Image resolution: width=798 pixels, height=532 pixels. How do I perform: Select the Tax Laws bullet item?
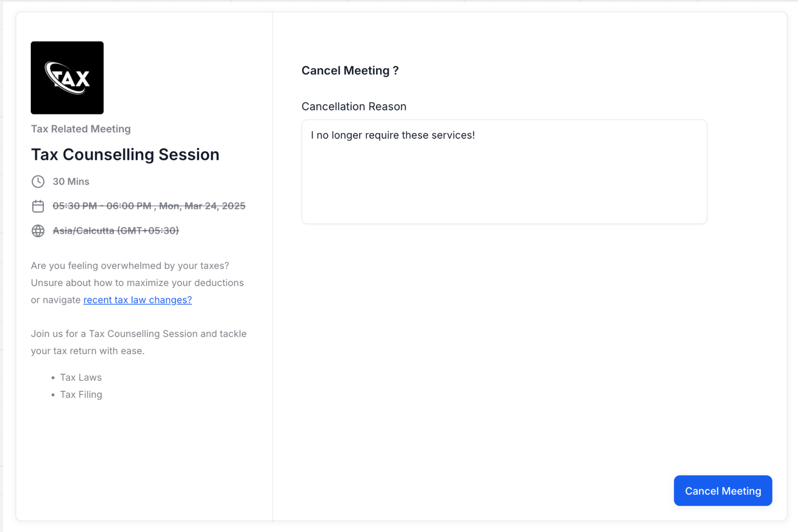(x=81, y=377)
